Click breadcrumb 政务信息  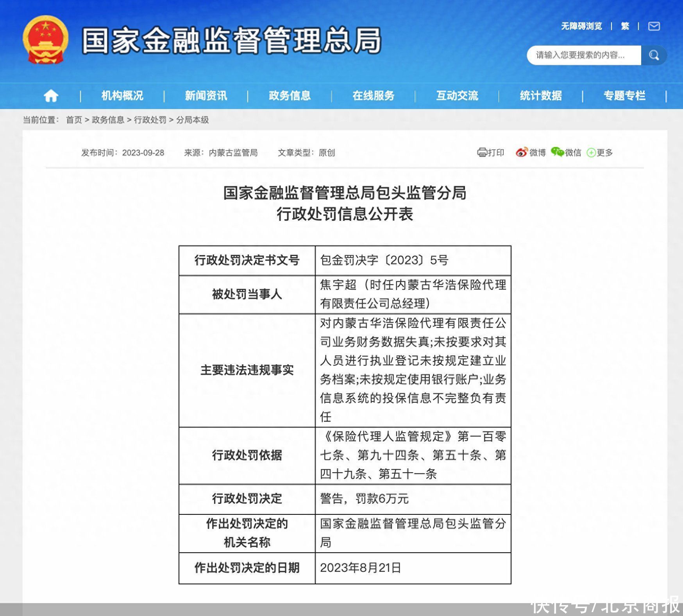pyautogui.click(x=108, y=120)
